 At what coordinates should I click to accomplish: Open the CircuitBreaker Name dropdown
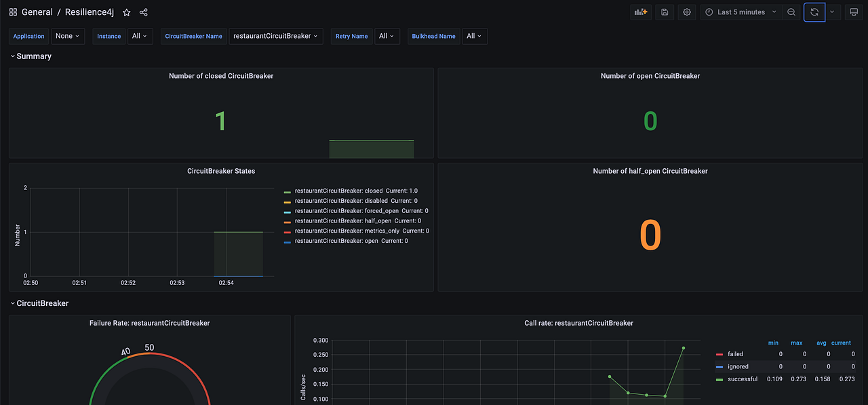275,36
